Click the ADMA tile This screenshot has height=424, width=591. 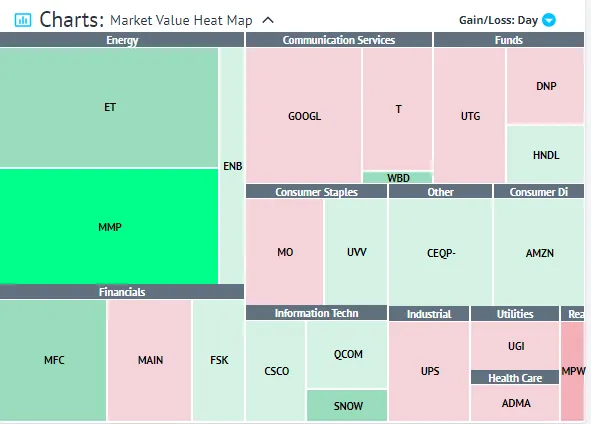(x=515, y=403)
